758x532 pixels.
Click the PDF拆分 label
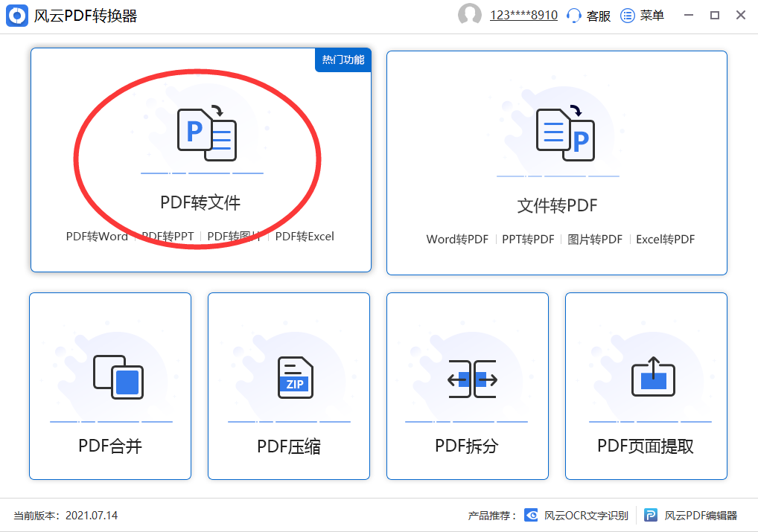click(x=467, y=446)
